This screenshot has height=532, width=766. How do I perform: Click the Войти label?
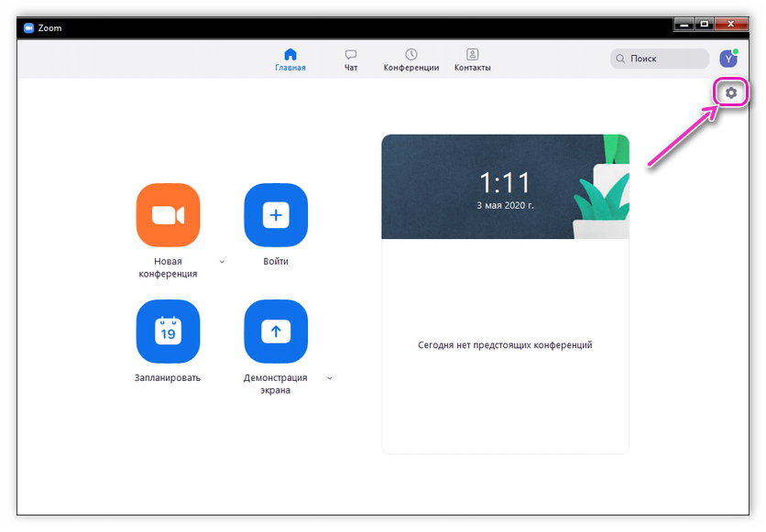click(276, 261)
